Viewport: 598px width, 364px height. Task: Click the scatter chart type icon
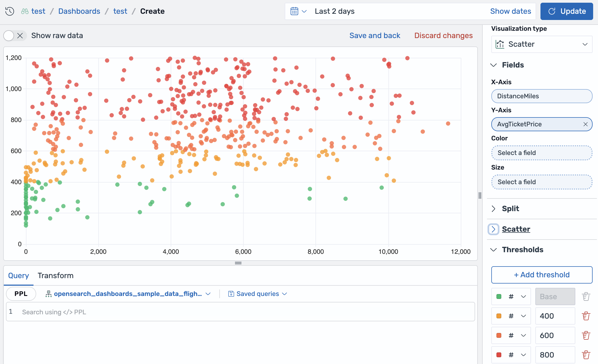(x=500, y=44)
